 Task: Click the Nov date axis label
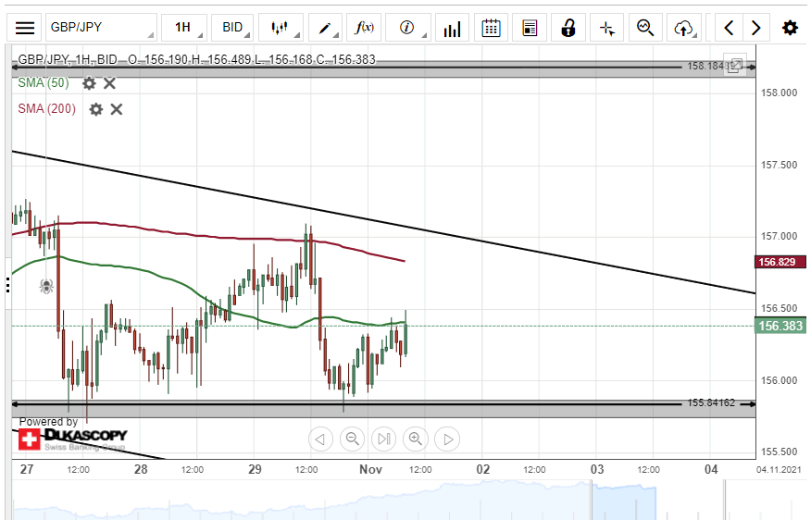[x=370, y=469]
